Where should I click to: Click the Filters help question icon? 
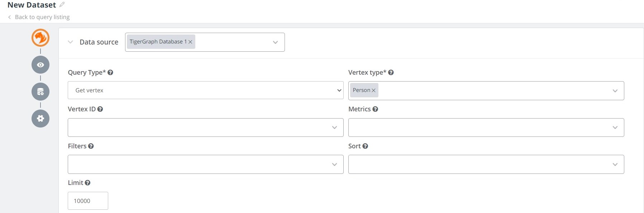click(91, 146)
